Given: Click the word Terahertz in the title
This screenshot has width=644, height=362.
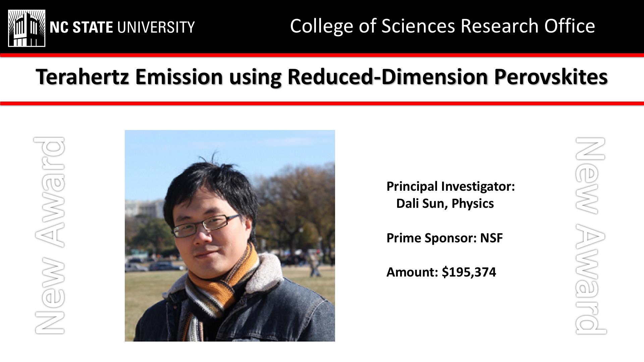Looking at the screenshot, I should pos(83,77).
